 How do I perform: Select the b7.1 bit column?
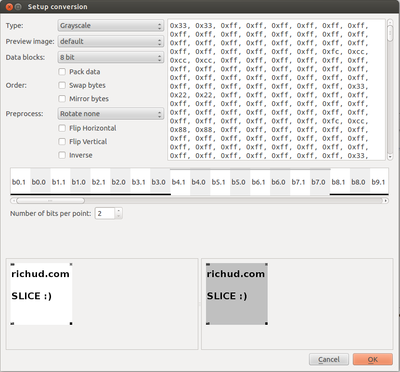299,182
